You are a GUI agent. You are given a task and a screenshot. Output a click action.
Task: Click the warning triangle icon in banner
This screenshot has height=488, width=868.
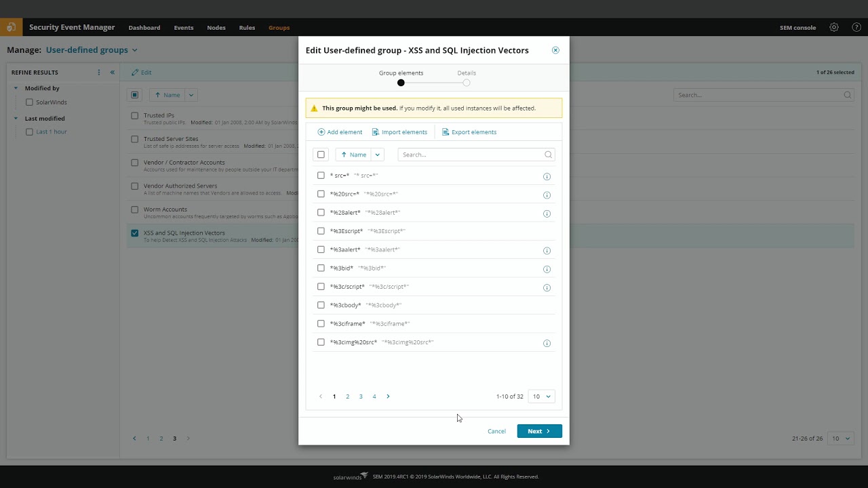click(314, 108)
